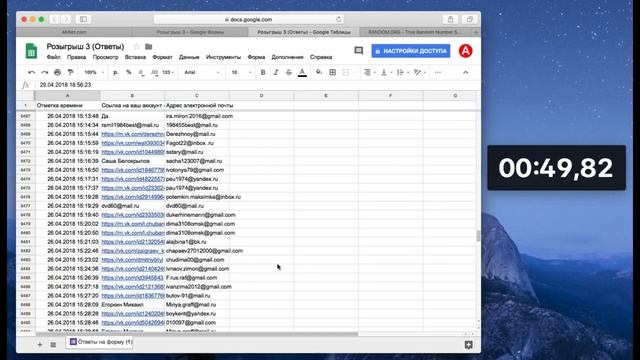Open text wrapping dropdown

403,72
